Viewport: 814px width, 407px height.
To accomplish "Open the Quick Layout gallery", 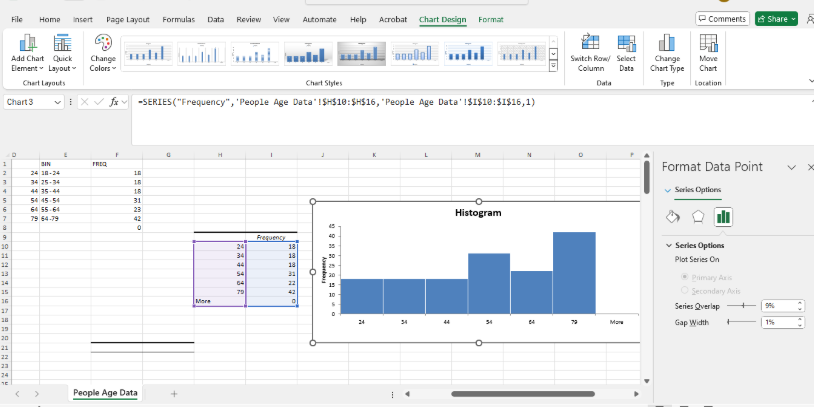I will pyautogui.click(x=62, y=50).
